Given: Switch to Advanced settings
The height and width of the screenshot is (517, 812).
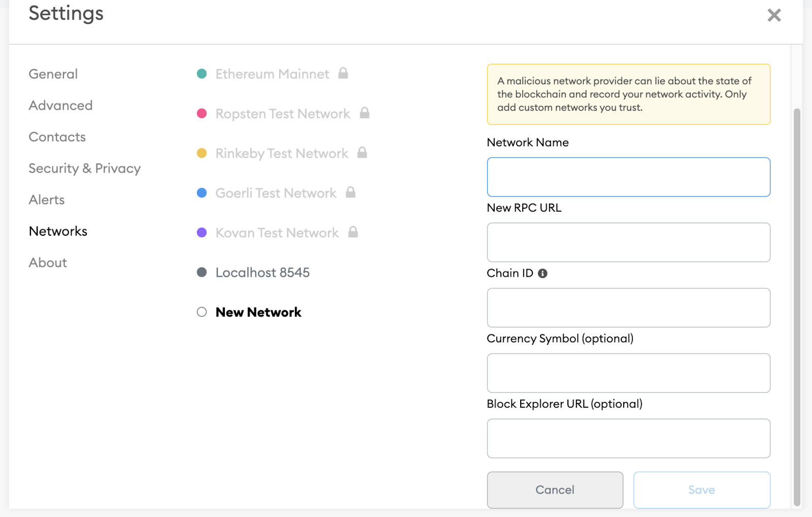Looking at the screenshot, I should coord(60,106).
